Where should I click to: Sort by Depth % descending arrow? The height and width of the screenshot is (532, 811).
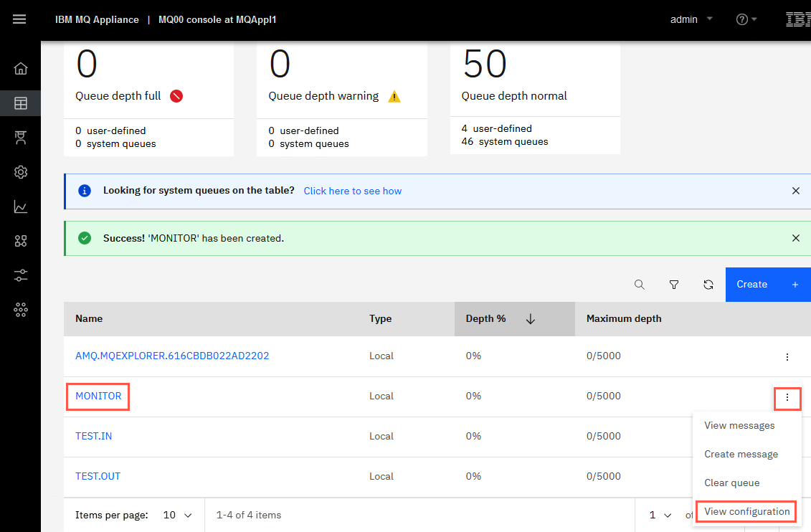[530, 319]
